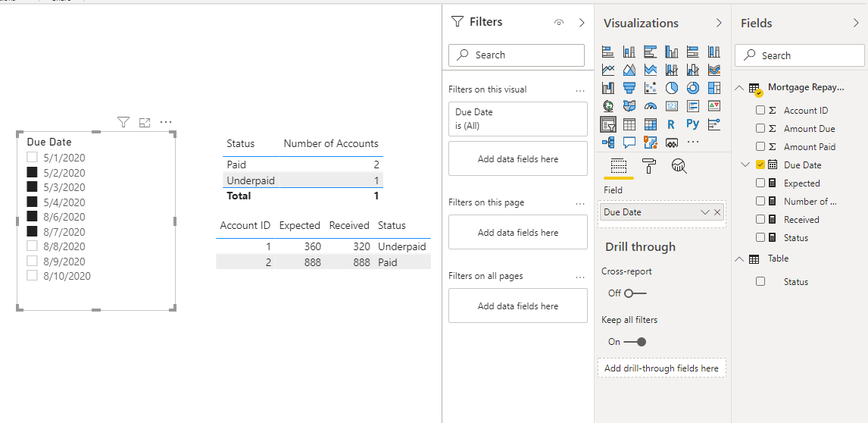Select the stacked column chart visualization
The width and height of the screenshot is (868, 423).
pyautogui.click(x=629, y=52)
